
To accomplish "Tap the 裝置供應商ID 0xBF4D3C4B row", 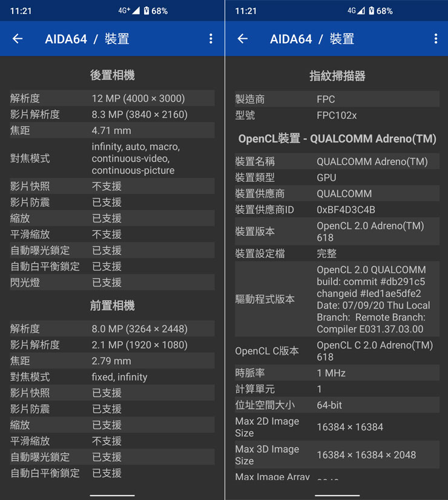I will pyautogui.click(x=337, y=210).
